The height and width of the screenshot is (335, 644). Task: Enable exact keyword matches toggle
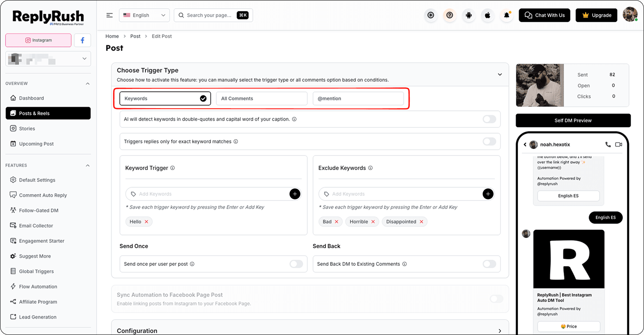pyautogui.click(x=489, y=141)
